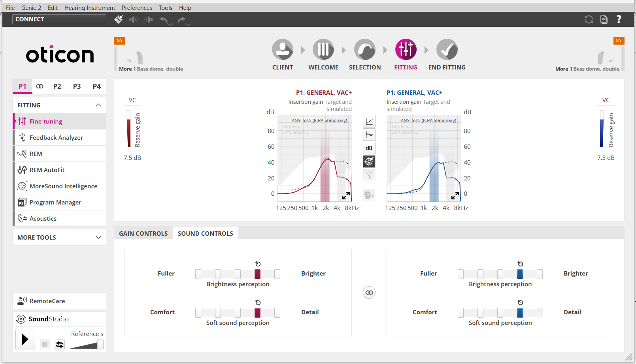Click the speech head icon below graphs

click(369, 195)
